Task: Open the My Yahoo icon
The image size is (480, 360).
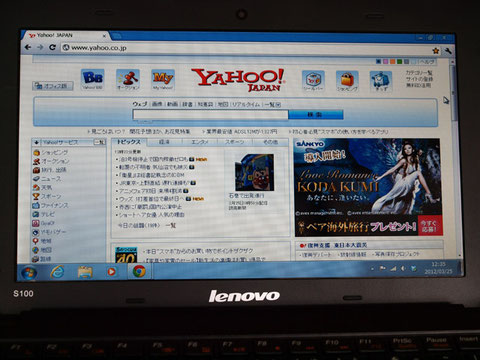Action: 163,80
